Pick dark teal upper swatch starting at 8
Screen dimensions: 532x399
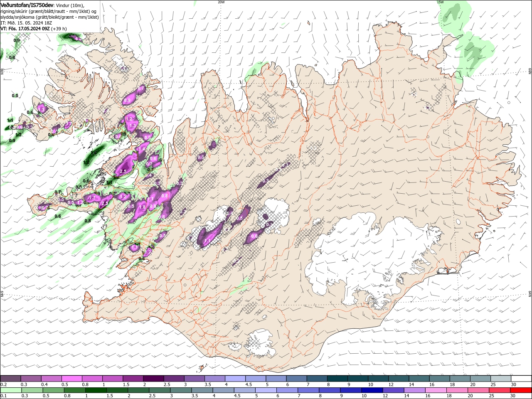(x=337, y=378)
